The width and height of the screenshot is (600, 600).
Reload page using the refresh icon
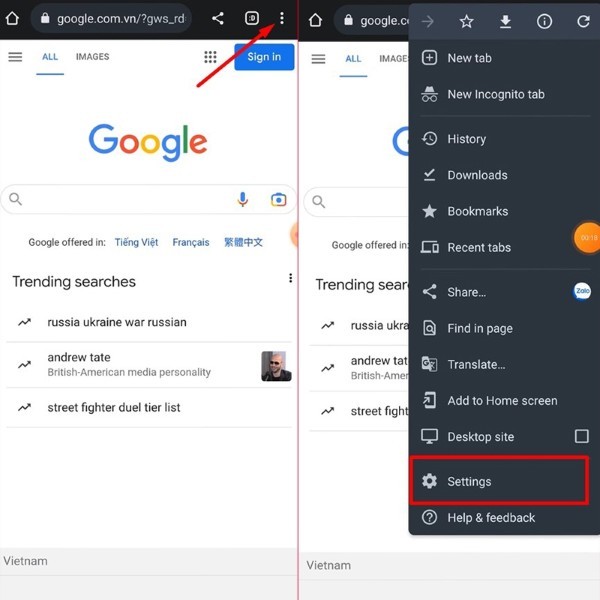tap(583, 21)
